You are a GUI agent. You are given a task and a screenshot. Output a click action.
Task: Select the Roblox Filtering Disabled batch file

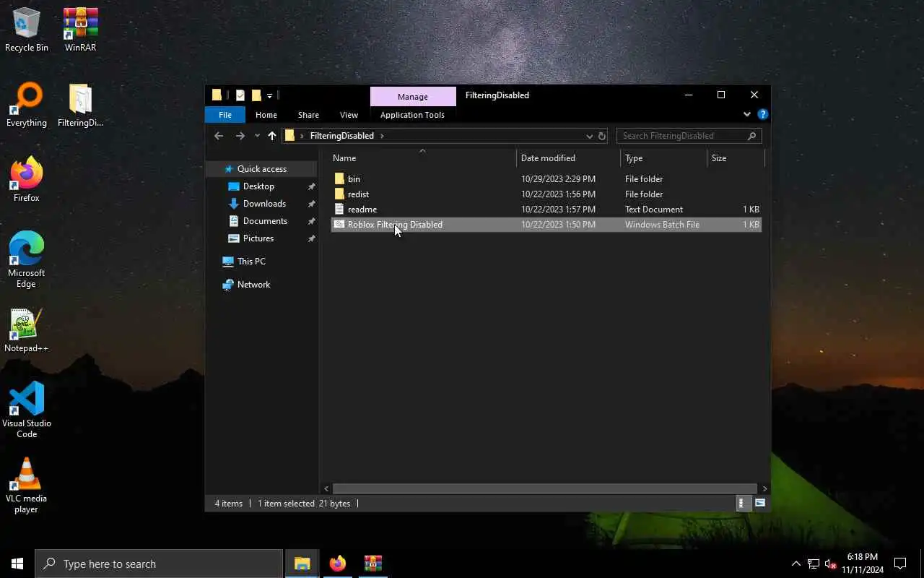(x=546, y=225)
